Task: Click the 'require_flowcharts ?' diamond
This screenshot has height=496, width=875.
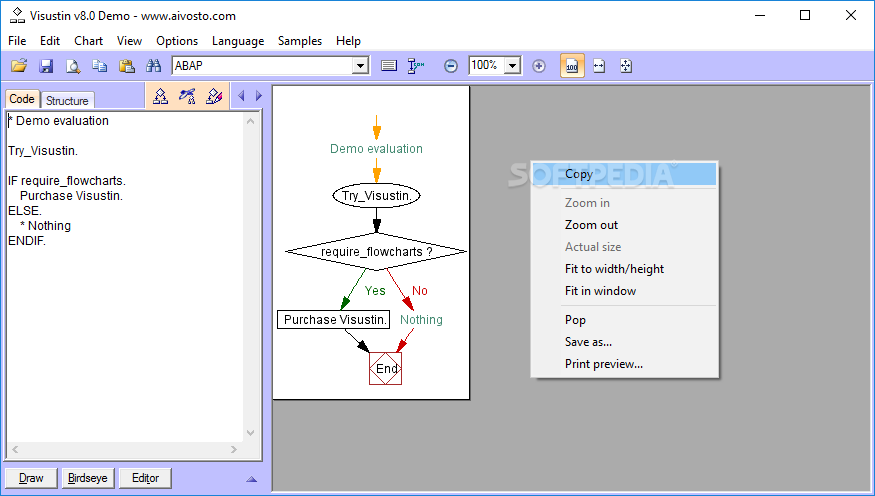Action: pyautogui.click(x=376, y=252)
